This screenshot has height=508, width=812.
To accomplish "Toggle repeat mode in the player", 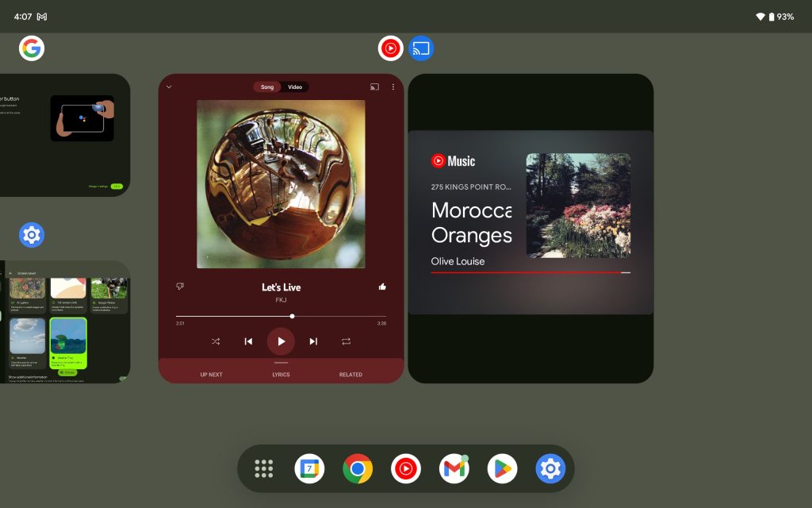I will coord(347,341).
